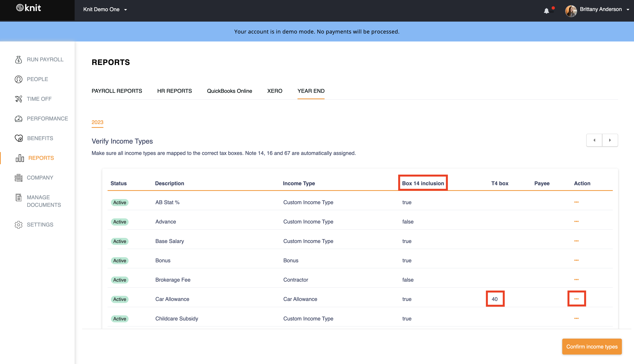Viewport: 634px width, 364px height.
Task: Go to next step arrow
Action: click(x=610, y=140)
